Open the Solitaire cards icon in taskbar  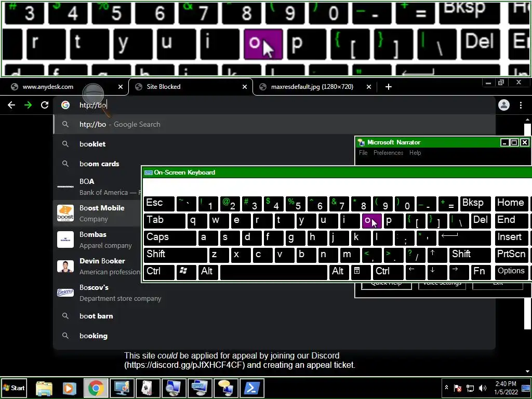[x=147, y=388]
